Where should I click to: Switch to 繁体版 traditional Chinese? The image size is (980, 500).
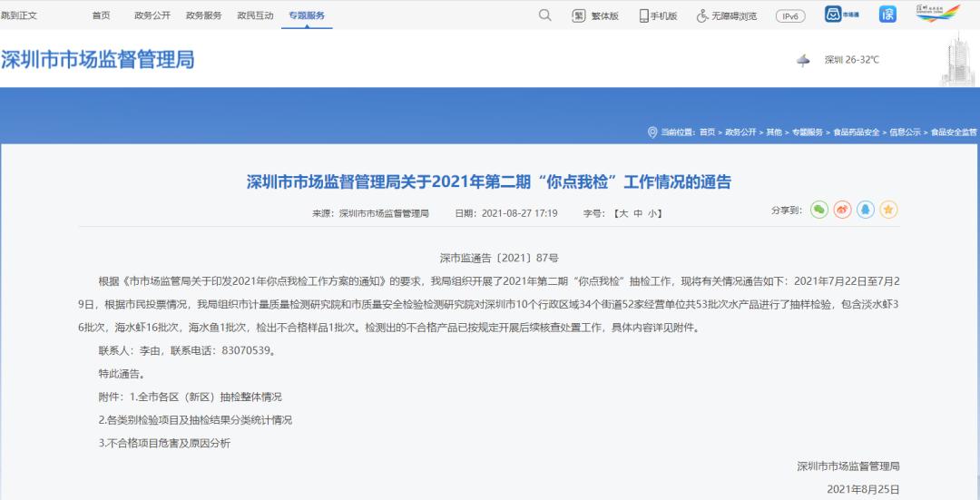pos(595,15)
